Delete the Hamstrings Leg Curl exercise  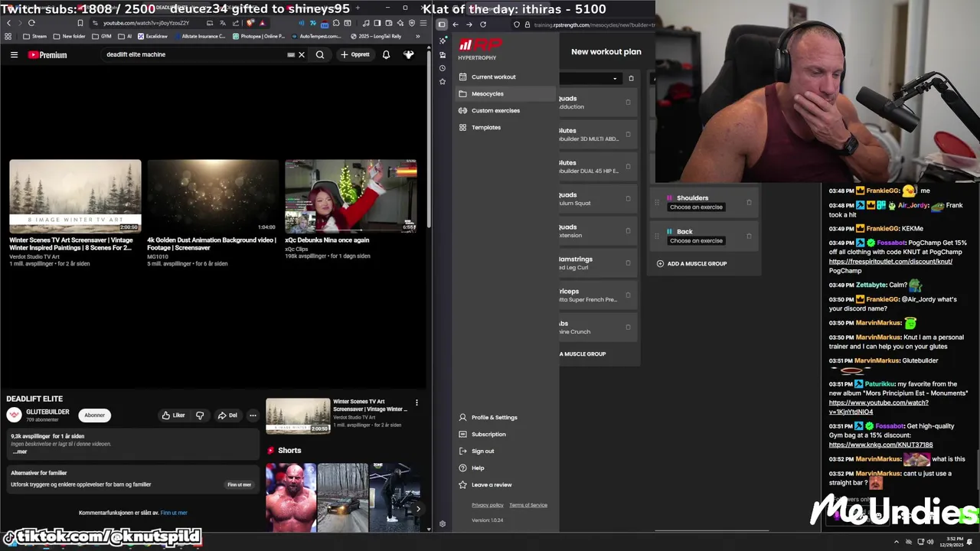pyautogui.click(x=628, y=262)
